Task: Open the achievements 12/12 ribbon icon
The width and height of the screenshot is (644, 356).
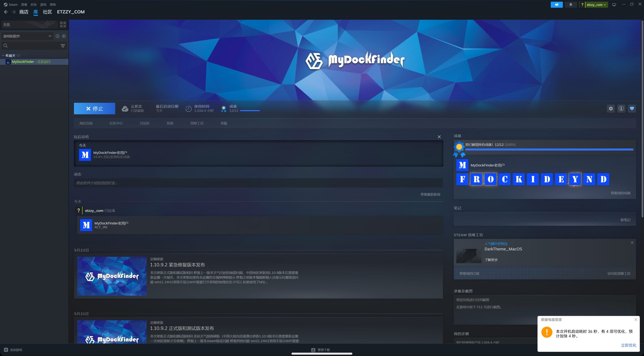Action: (223, 109)
